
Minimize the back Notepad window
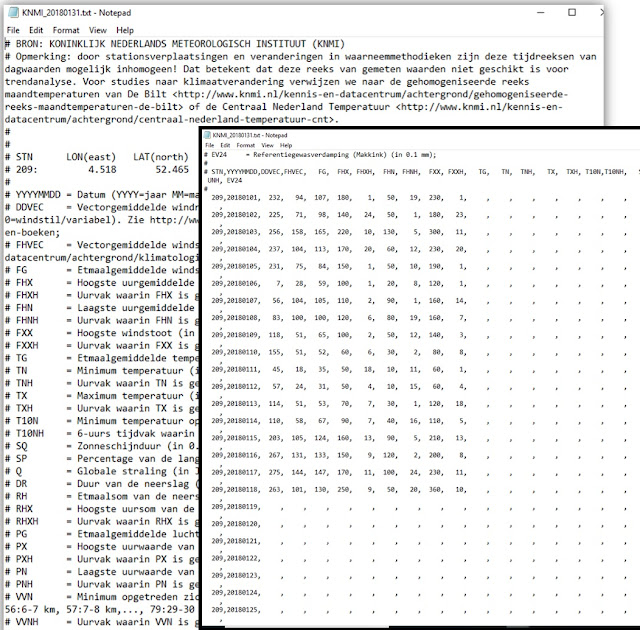[541, 13]
